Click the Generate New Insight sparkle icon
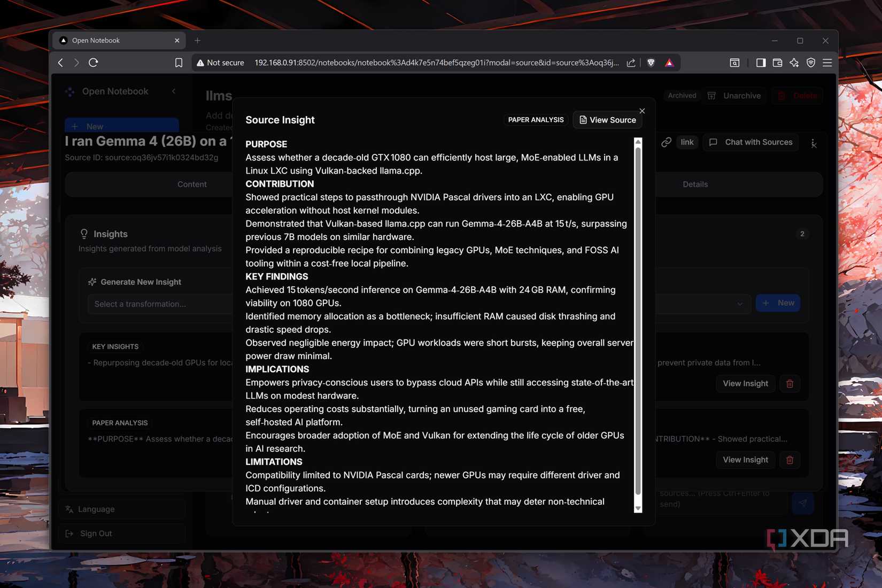 [92, 282]
